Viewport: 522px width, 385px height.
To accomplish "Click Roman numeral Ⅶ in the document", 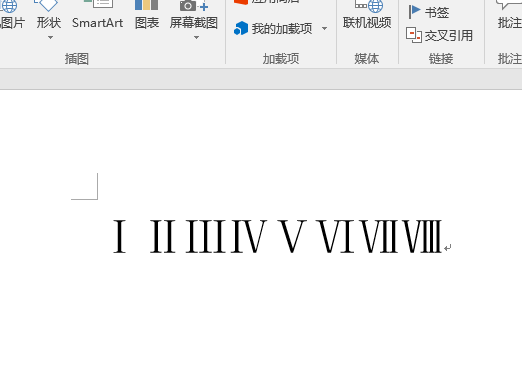I will (379, 236).
